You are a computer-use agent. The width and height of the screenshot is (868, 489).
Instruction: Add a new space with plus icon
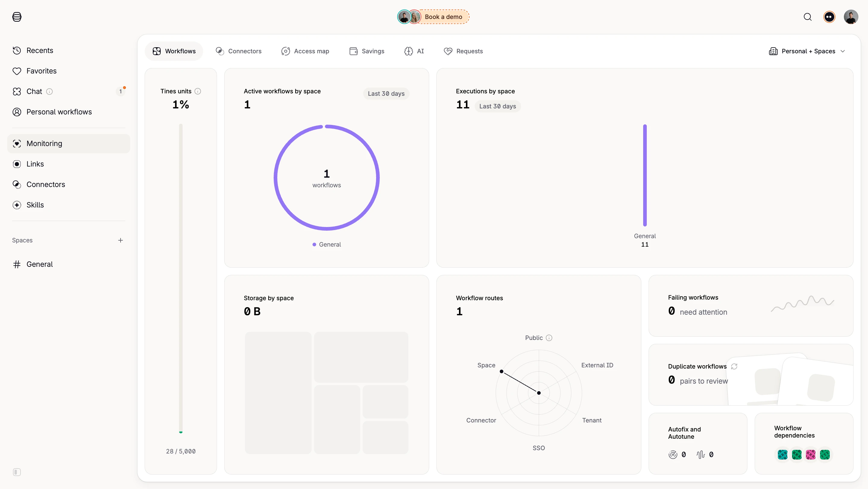point(120,240)
